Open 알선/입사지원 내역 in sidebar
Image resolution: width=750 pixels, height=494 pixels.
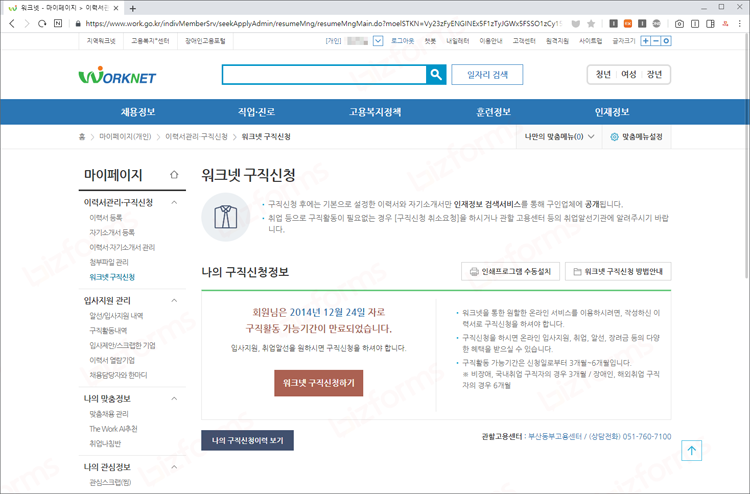click(116, 316)
